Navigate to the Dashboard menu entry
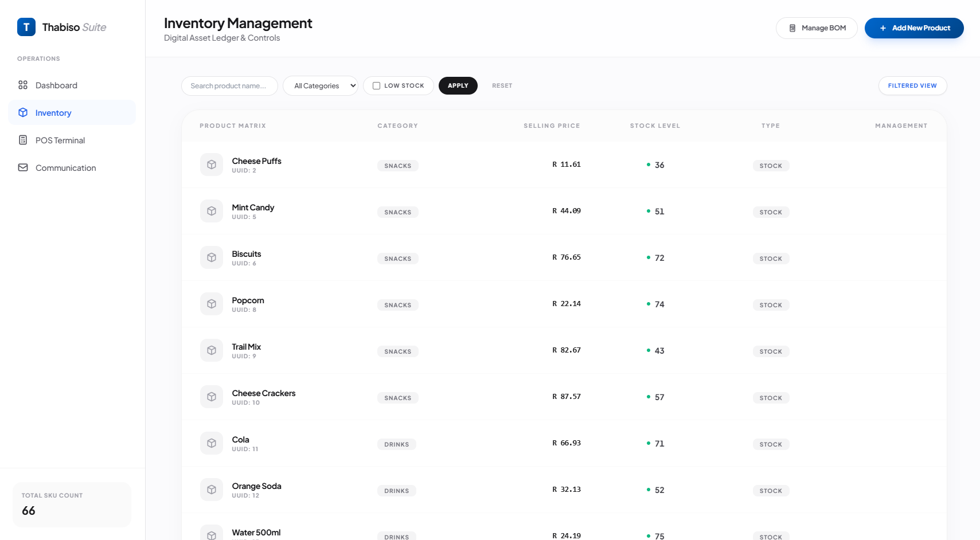 click(x=56, y=85)
